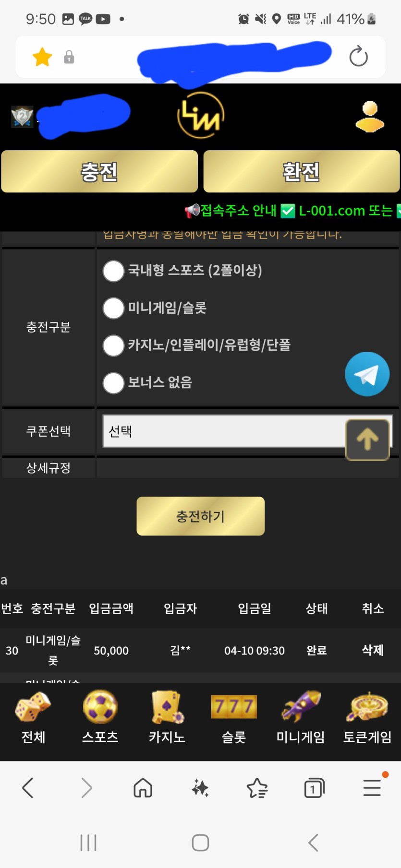Switch to the 환전 tab
The height and width of the screenshot is (868, 401).
coord(301,172)
